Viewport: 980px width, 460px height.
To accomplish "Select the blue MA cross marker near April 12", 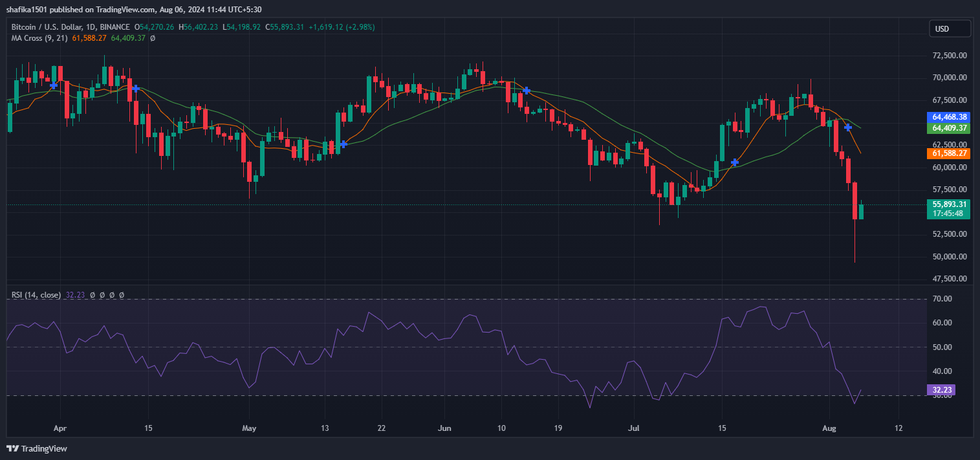I will [135, 88].
